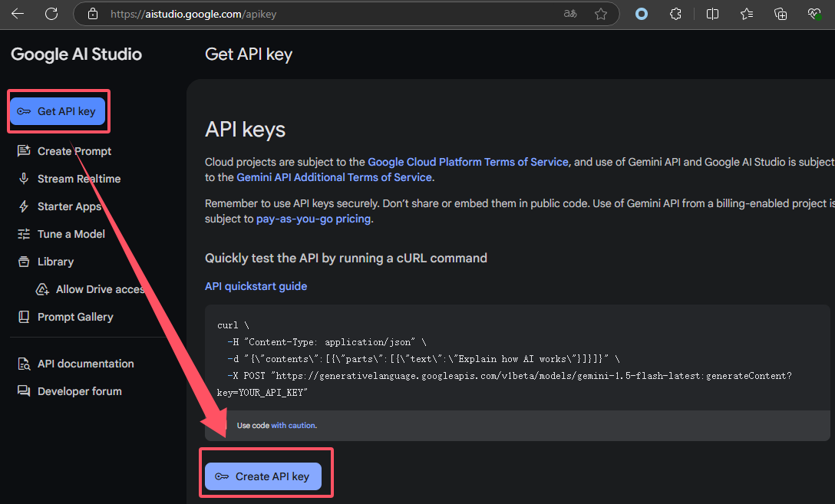Click the Create API key button
The height and width of the screenshot is (504, 835).
click(263, 476)
